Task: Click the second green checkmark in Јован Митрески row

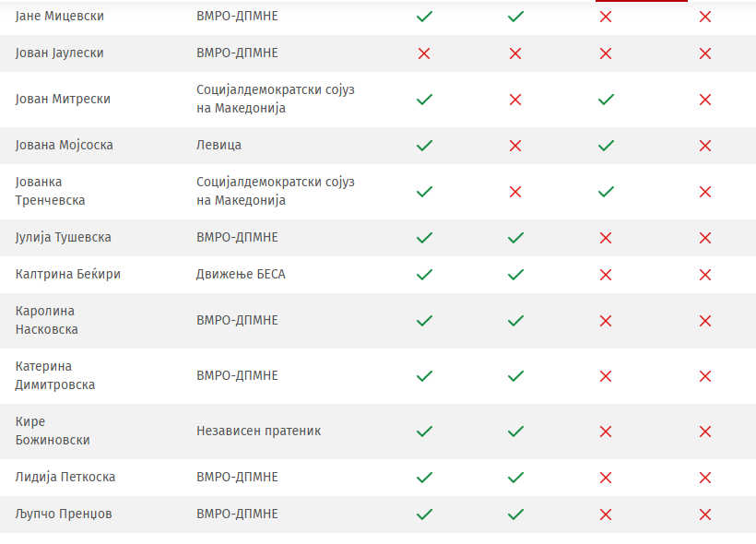Action: 606,100
